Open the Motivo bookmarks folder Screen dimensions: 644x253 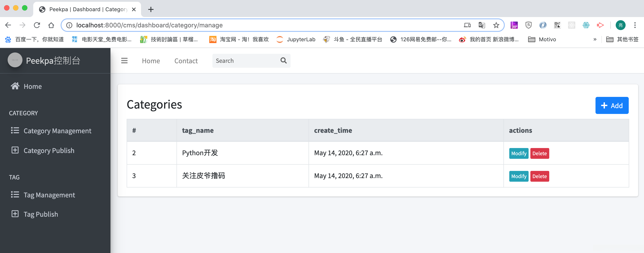point(542,39)
